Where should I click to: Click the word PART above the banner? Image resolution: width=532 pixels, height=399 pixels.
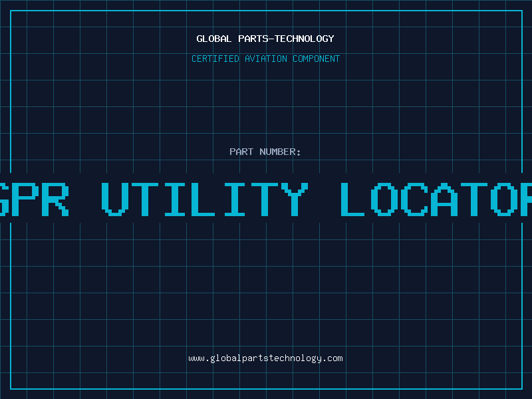coord(241,152)
